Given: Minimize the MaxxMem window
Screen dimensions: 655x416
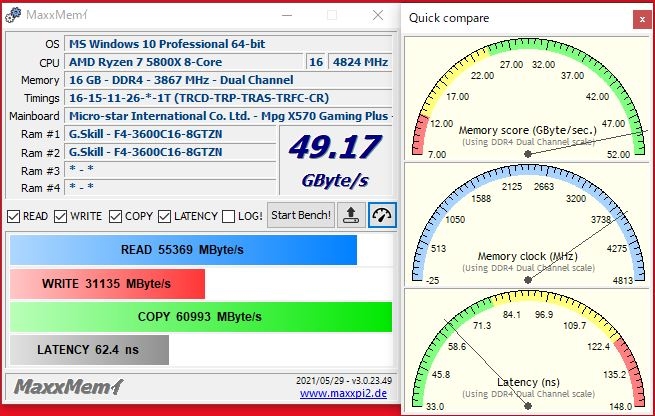Looking at the screenshot, I should 287,15.
